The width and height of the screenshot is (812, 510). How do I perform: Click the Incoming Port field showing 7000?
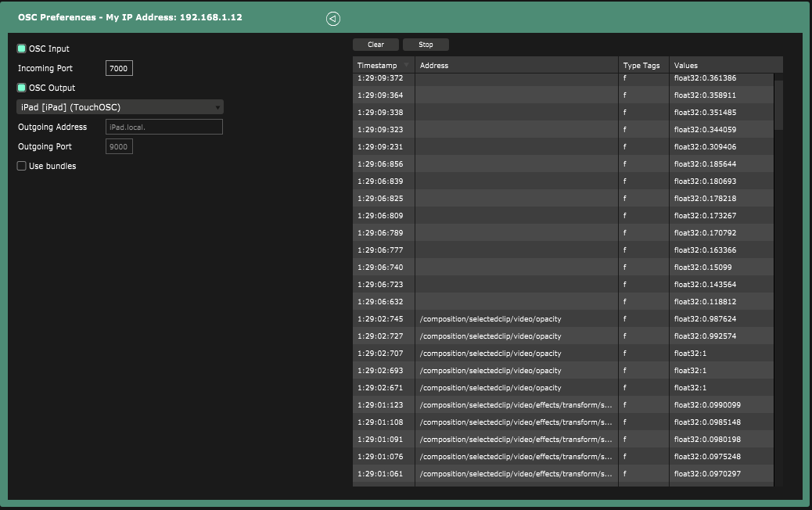pos(119,69)
